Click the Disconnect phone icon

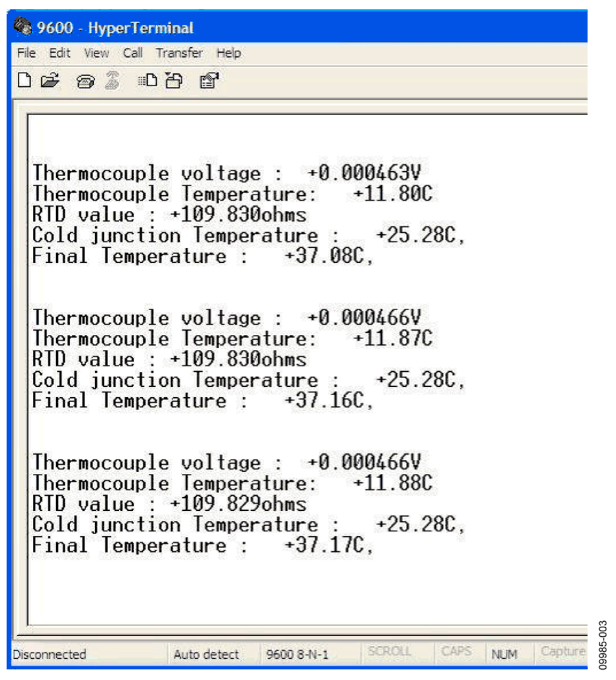click(x=112, y=80)
